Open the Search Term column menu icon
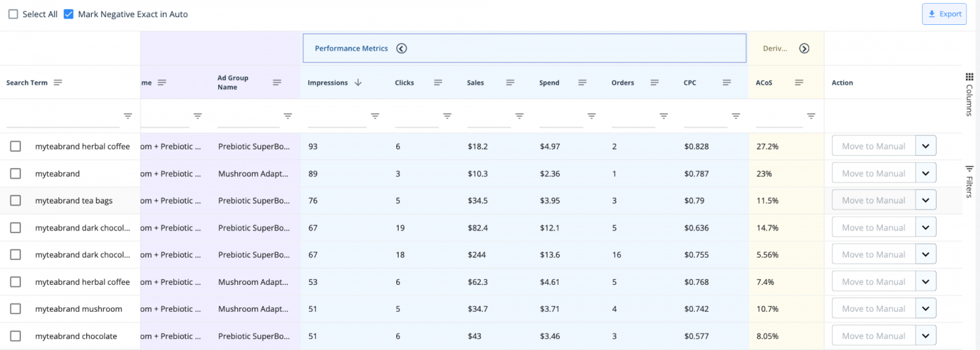Viewport: 980px width, 350px height. point(58,82)
